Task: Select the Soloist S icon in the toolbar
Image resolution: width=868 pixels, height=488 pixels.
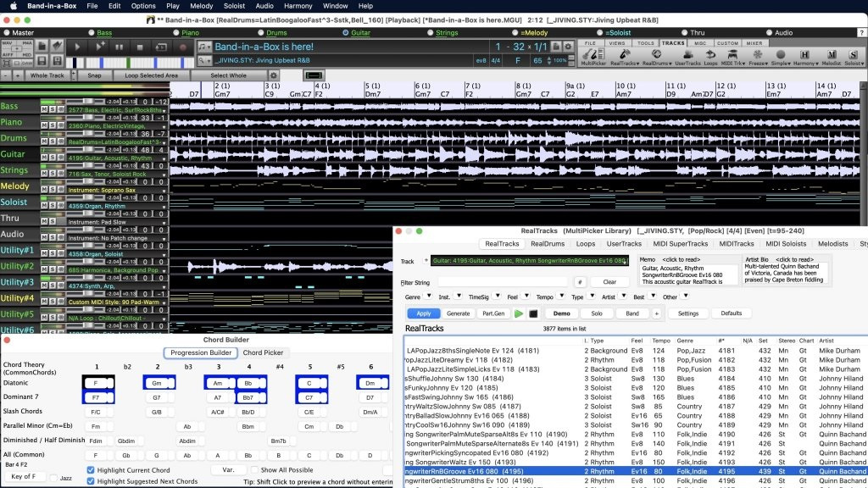Action: coord(852,55)
